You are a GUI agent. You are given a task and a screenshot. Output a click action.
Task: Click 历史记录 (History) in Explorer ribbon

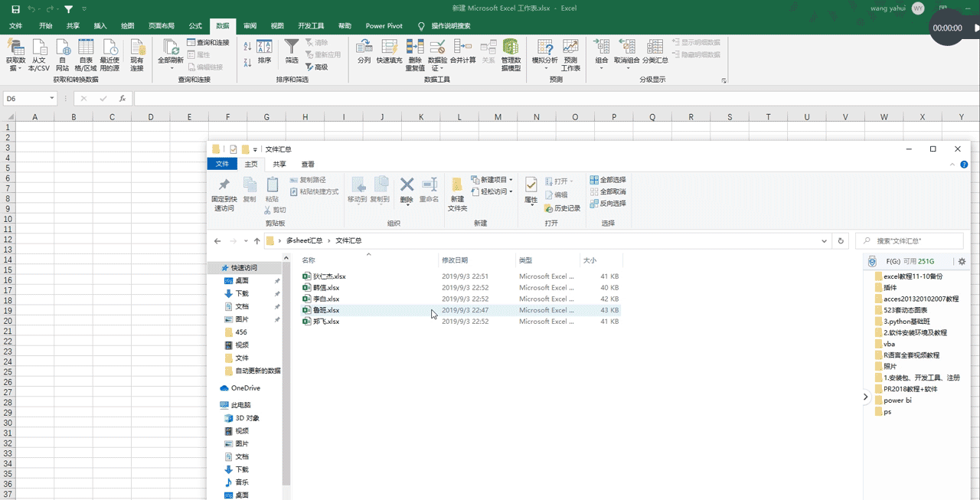tap(562, 208)
